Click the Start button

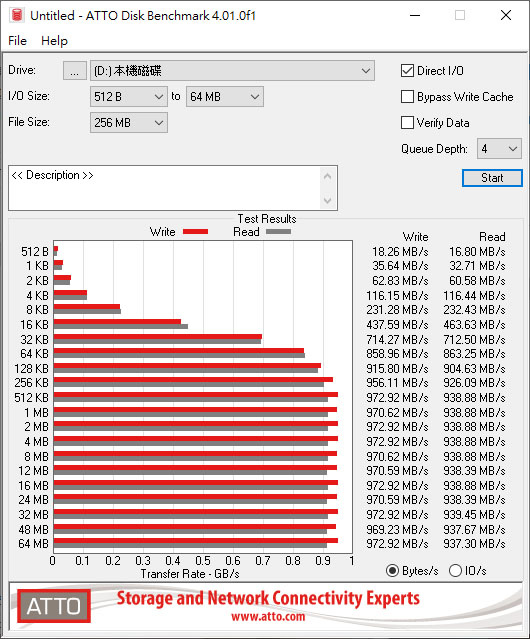492,178
